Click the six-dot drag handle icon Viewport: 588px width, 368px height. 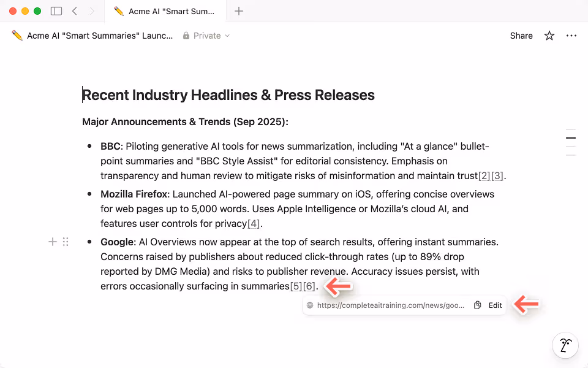coord(66,242)
